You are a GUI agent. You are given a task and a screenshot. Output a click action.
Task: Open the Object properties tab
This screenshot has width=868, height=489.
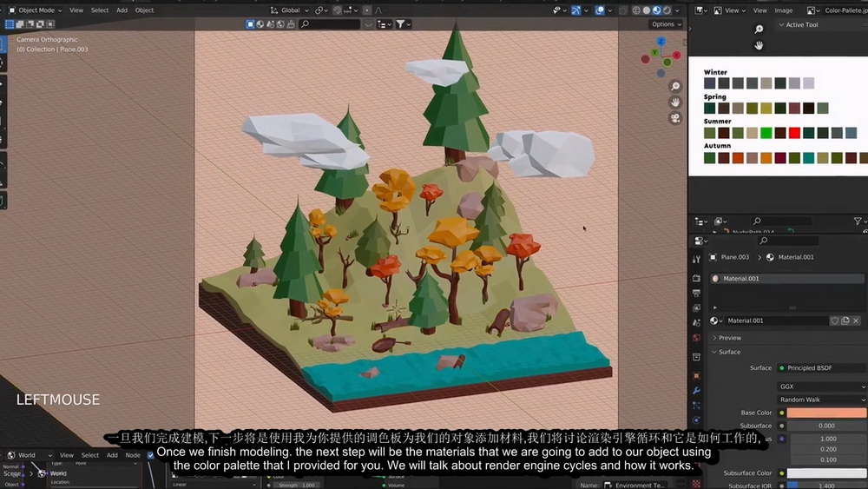coord(696,376)
